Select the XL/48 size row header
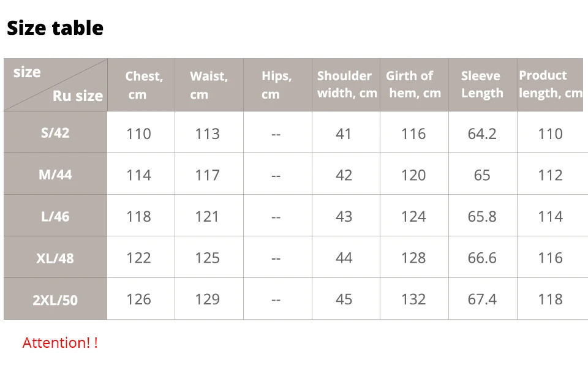588x368 pixels. point(55,257)
